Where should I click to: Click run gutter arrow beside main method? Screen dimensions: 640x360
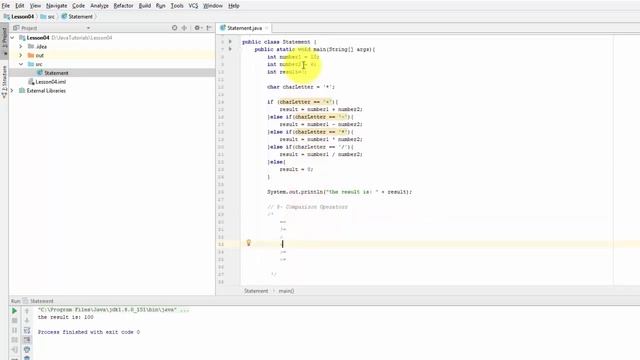(x=230, y=49)
